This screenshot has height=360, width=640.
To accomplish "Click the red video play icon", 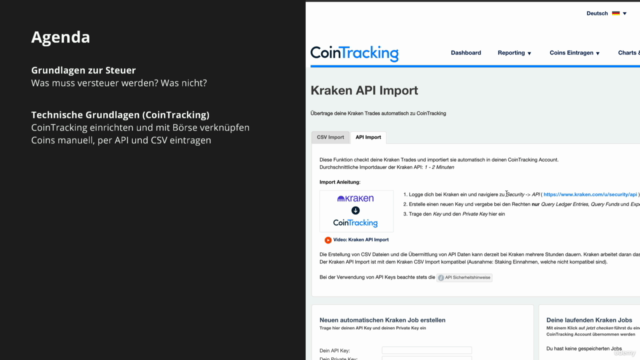I will 328,240.
